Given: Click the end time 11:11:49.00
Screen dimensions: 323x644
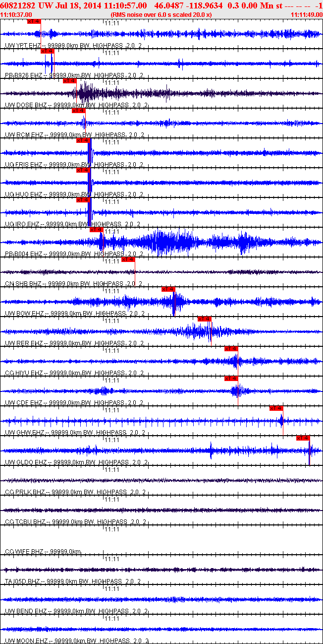Looking at the screenshot, I should [x=307, y=15].
